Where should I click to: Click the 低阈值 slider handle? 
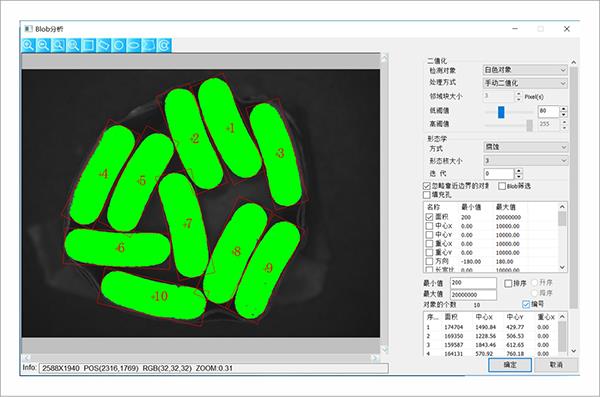501,112
